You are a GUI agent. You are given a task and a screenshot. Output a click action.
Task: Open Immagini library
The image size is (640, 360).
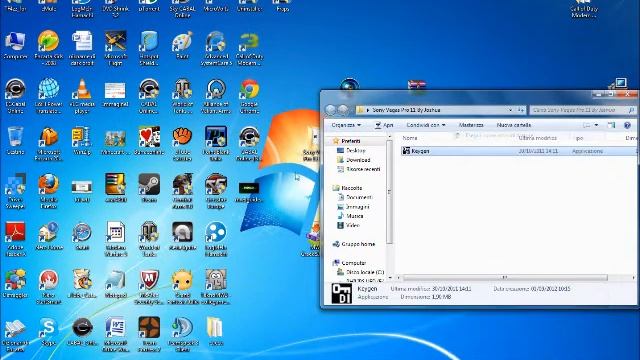(358, 207)
